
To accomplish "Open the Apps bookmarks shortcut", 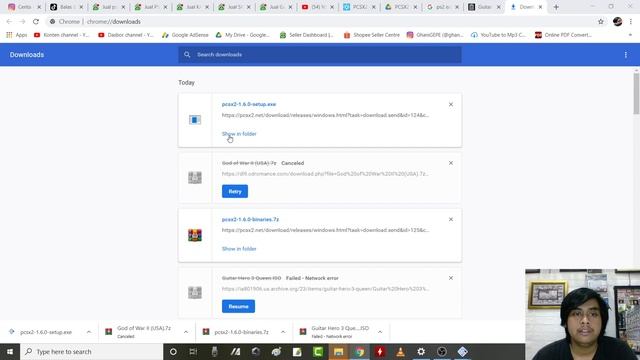I will [16, 35].
